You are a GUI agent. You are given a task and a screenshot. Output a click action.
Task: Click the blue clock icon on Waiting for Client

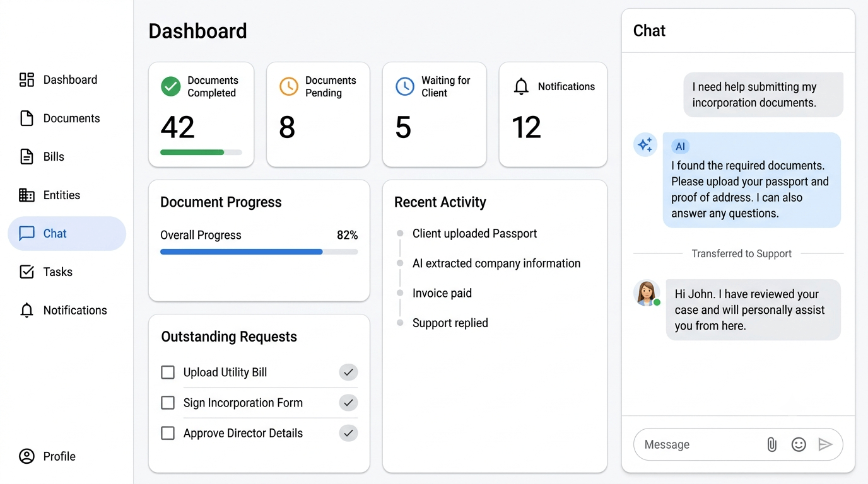[404, 86]
